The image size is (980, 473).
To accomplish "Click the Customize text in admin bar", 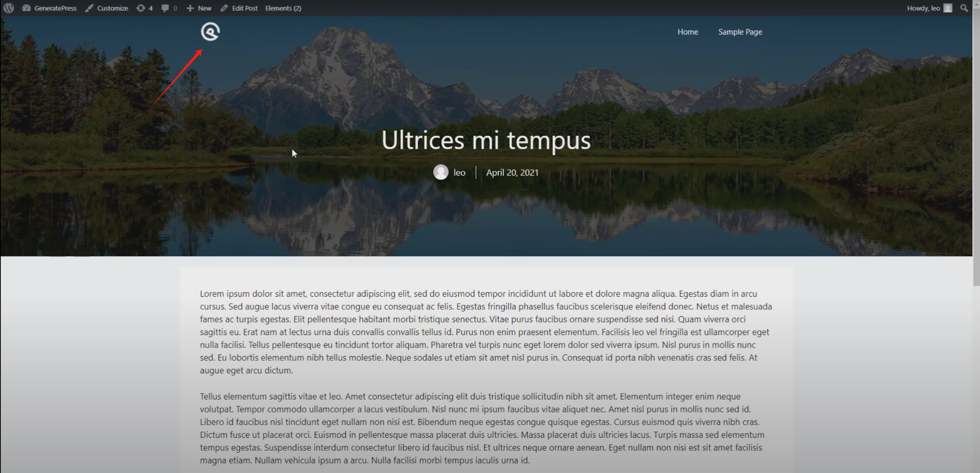I will pyautogui.click(x=112, y=8).
